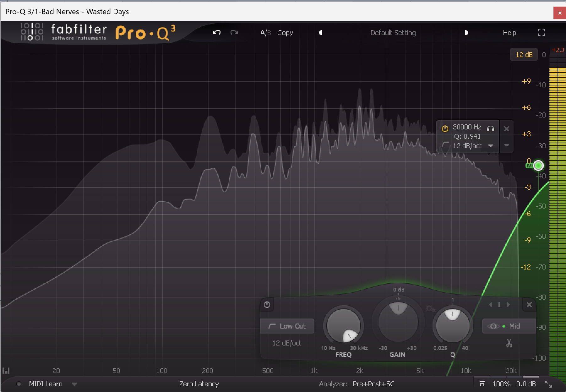The image size is (566, 392).
Task: Bypass band with popup power icon
Action: (445, 128)
